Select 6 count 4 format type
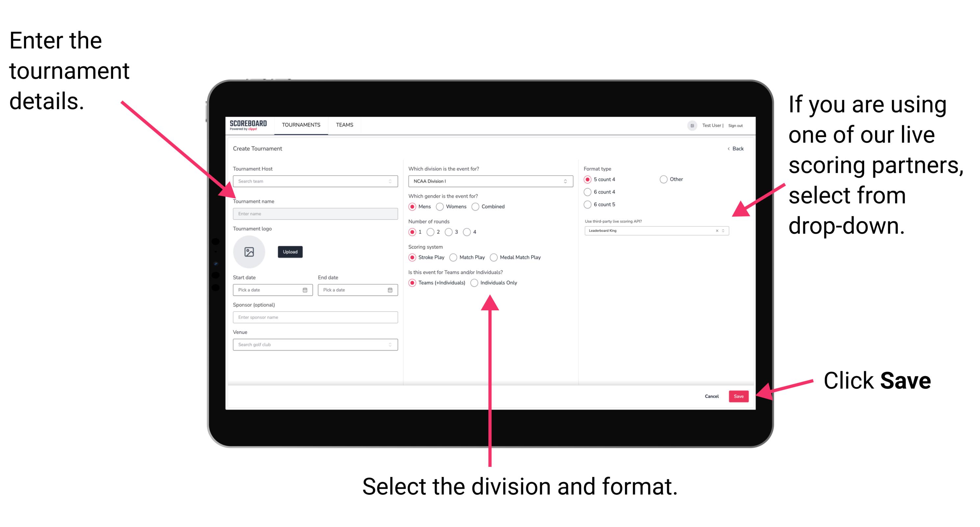980x527 pixels. pos(589,193)
